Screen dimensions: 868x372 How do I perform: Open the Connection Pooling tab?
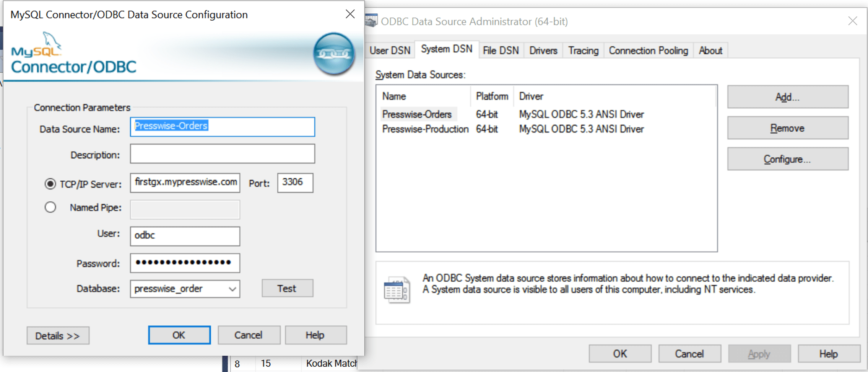point(648,50)
